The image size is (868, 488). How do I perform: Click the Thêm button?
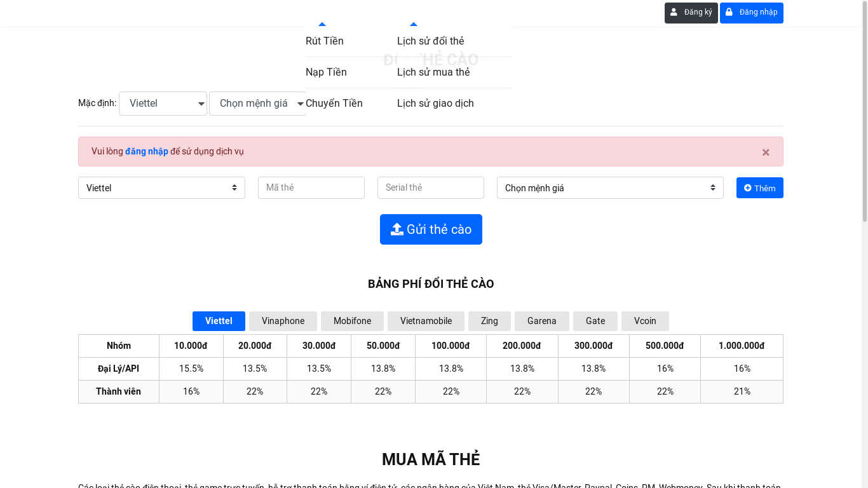(760, 188)
